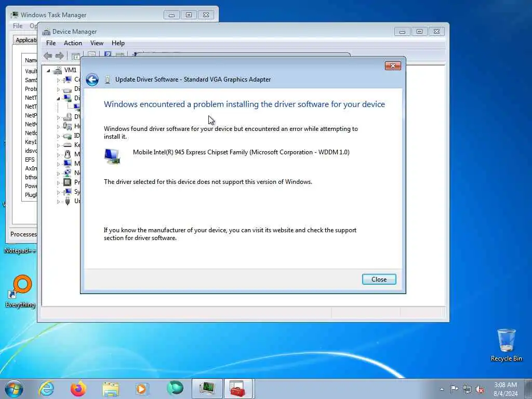
Task: Select the System devices icon
Action: click(68, 192)
